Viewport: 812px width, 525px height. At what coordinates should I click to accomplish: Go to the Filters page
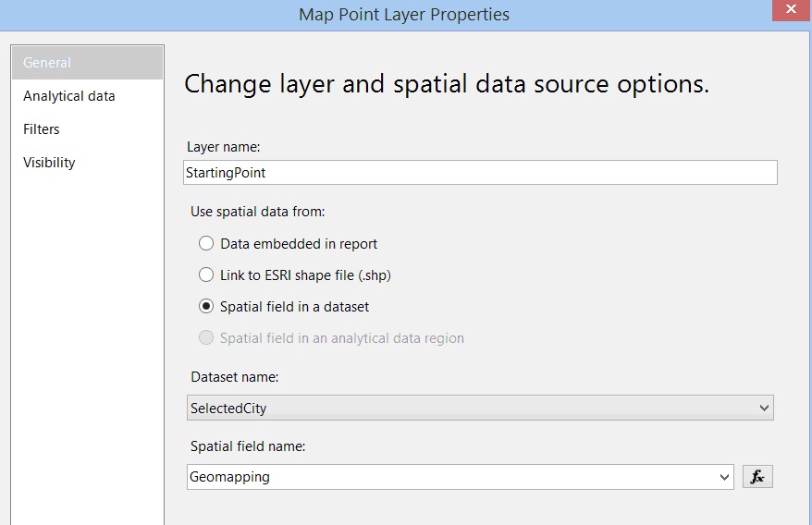click(x=42, y=129)
